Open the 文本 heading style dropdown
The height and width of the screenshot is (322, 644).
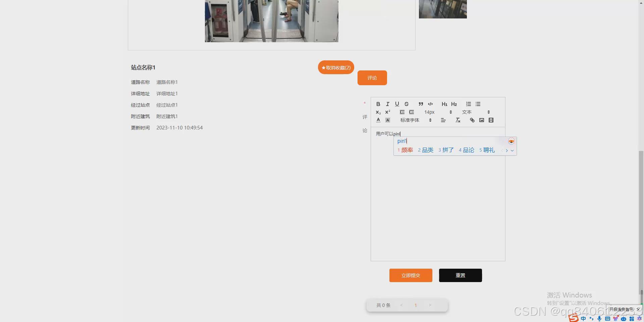[476, 112]
